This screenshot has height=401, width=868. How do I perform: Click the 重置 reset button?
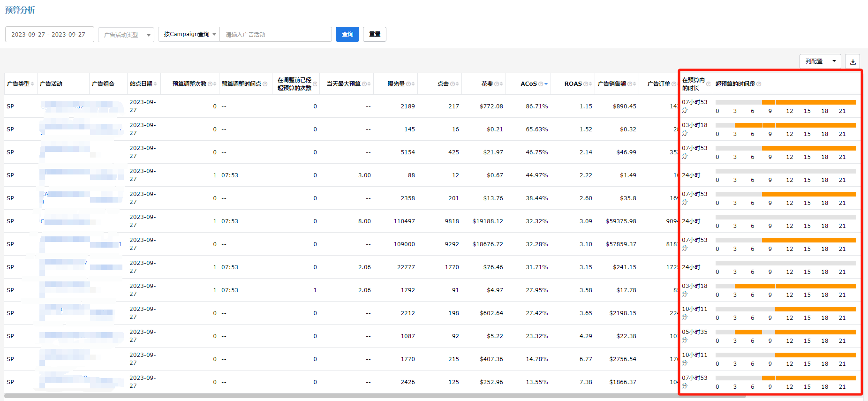(x=375, y=34)
